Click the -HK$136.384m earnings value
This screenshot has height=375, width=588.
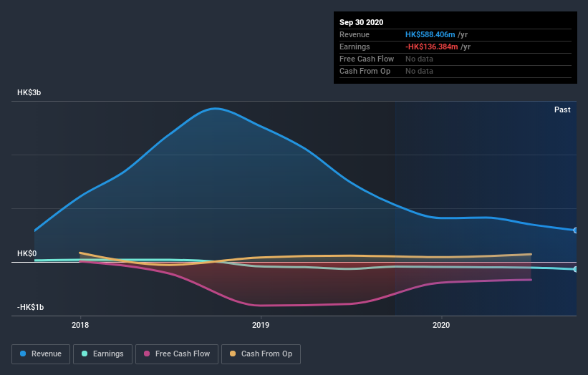[432, 47]
